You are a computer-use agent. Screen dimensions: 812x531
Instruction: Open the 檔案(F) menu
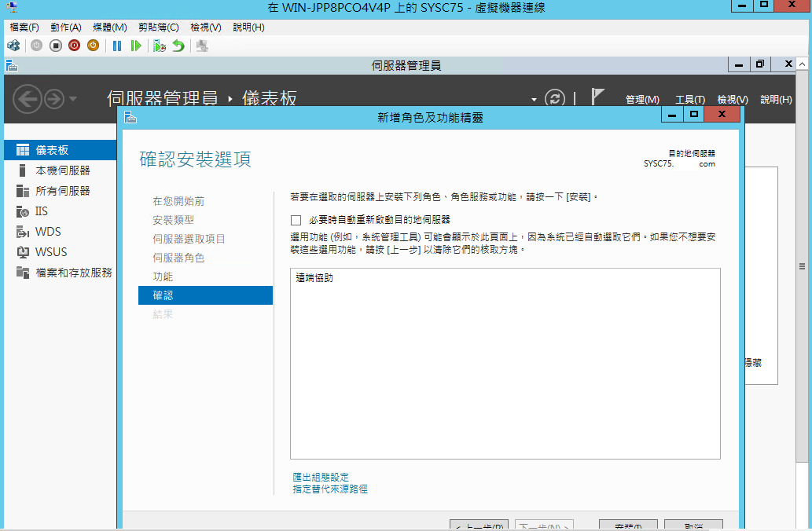tap(24, 27)
